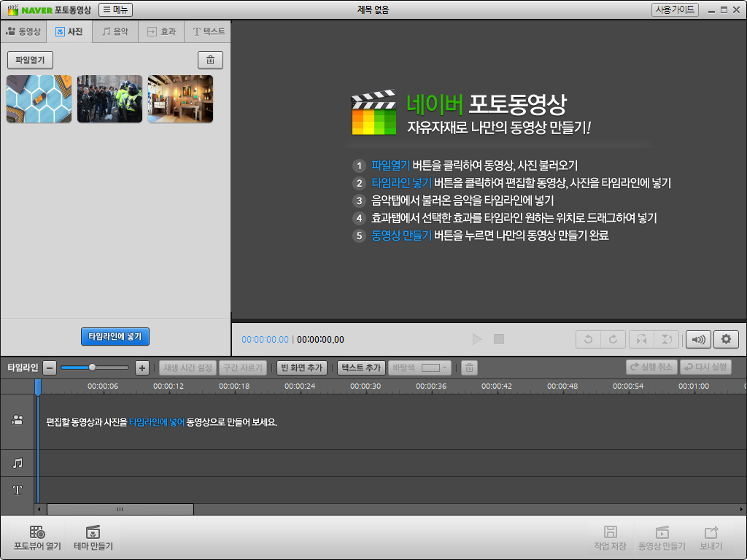Select the text track T icon

click(18, 490)
